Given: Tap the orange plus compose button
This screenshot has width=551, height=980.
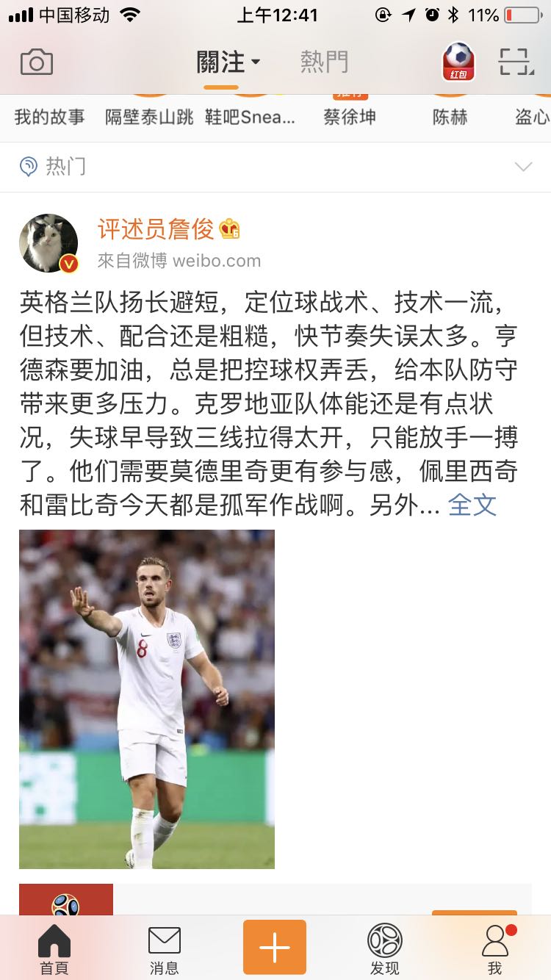Looking at the screenshot, I should tap(275, 947).
